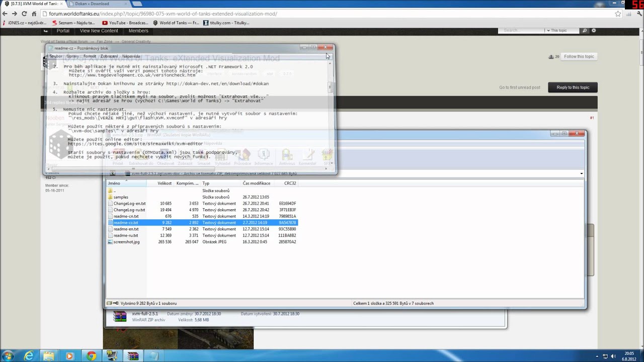
Task: Click the forum search magnifier icon
Action: (585, 31)
